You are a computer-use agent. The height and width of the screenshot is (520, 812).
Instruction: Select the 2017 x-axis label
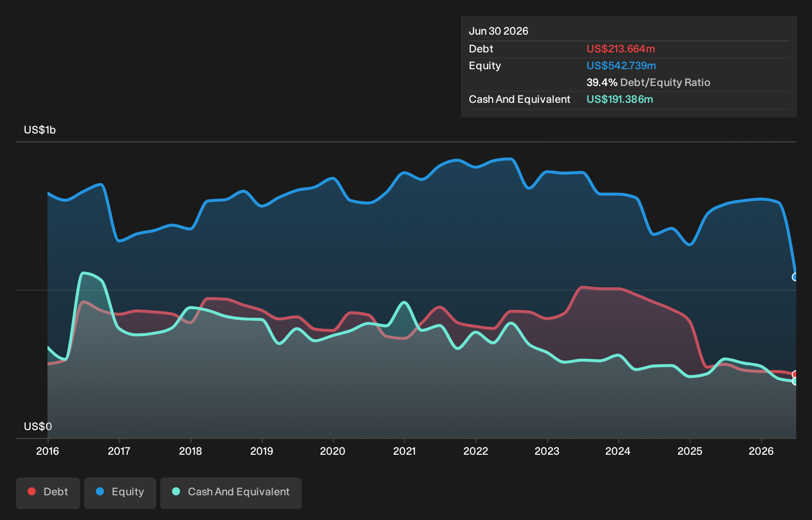119,451
